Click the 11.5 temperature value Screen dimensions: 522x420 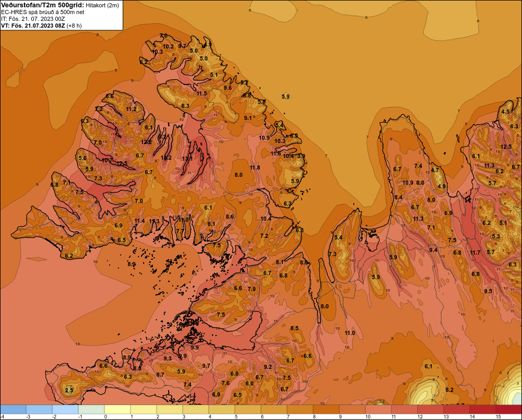[201, 93]
